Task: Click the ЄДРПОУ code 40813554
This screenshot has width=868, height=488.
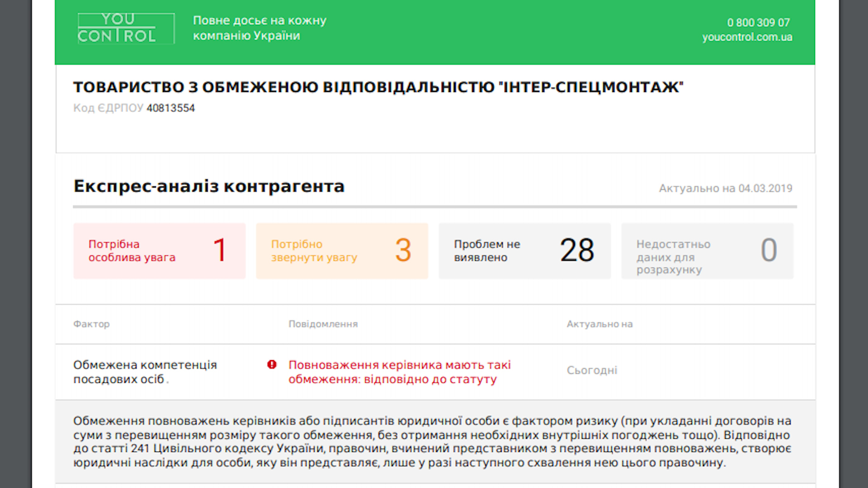Action: 170,108
